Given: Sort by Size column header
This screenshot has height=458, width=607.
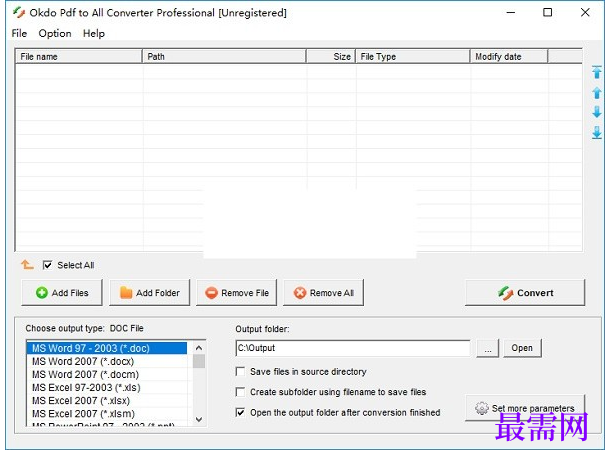Looking at the screenshot, I should pos(331,57).
